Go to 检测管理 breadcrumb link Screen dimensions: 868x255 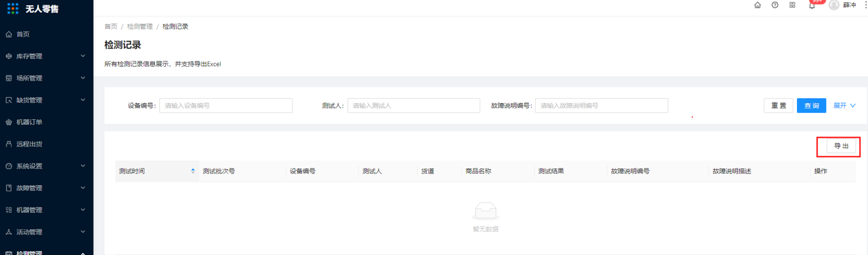pyautogui.click(x=140, y=26)
